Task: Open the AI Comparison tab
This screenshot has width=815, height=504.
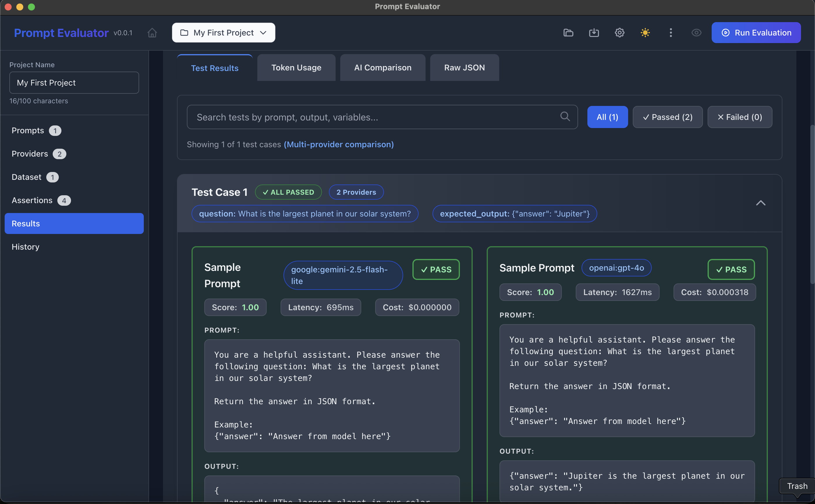Action: pyautogui.click(x=382, y=68)
